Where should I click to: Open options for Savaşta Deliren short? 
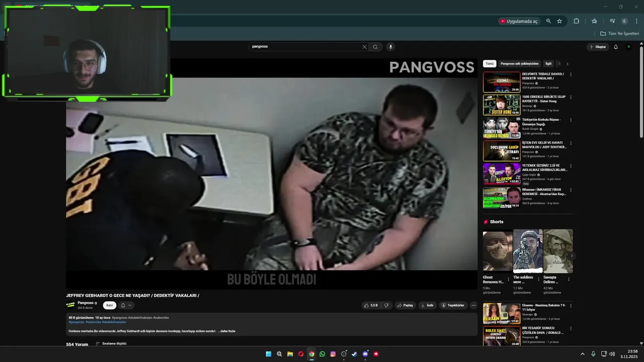click(569, 280)
